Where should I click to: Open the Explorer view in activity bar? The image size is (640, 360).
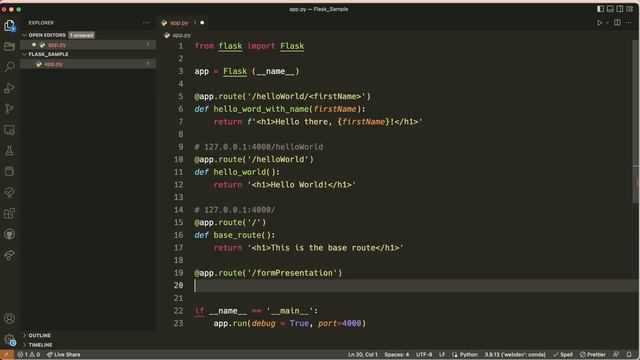coord(9,25)
